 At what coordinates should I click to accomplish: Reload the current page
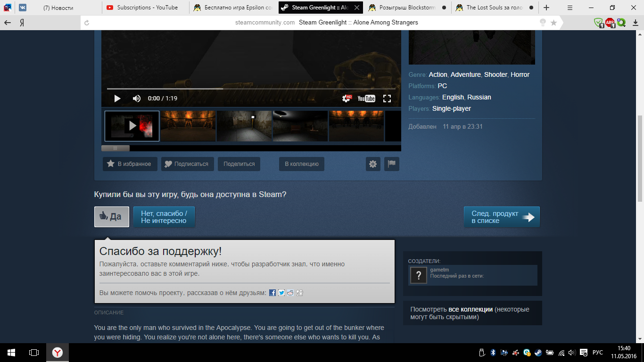[x=87, y=23]
